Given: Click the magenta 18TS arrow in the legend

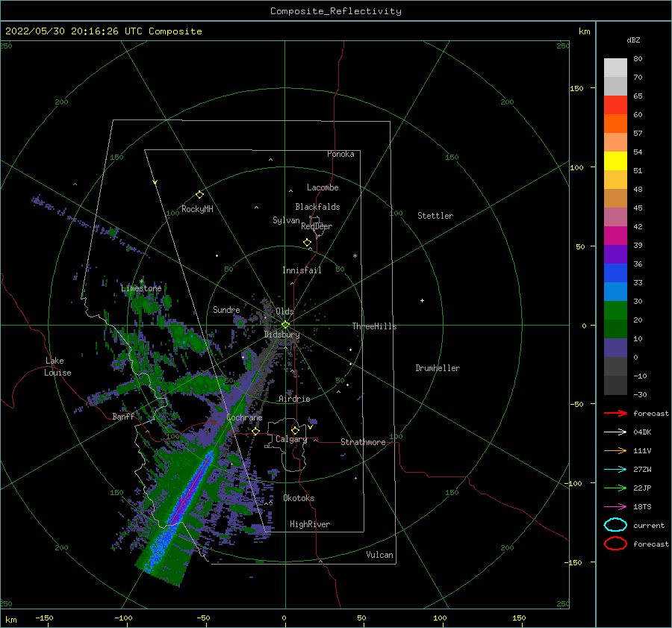Looking at the screenshot, I should [615, 507].
